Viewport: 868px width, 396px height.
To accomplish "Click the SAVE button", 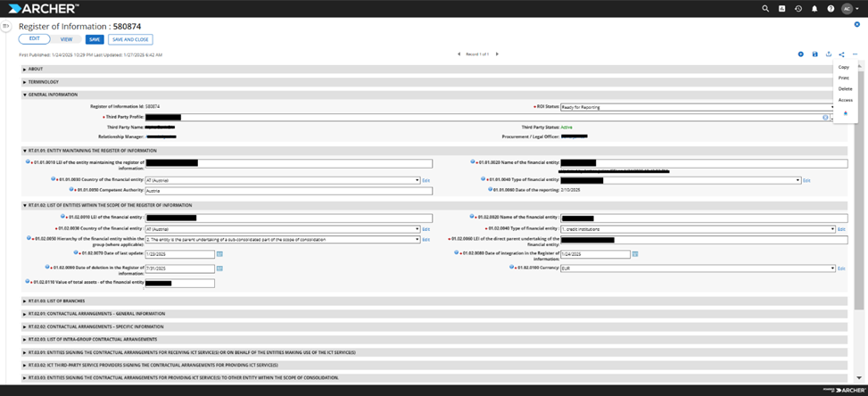I will click(x=95, y=39).
